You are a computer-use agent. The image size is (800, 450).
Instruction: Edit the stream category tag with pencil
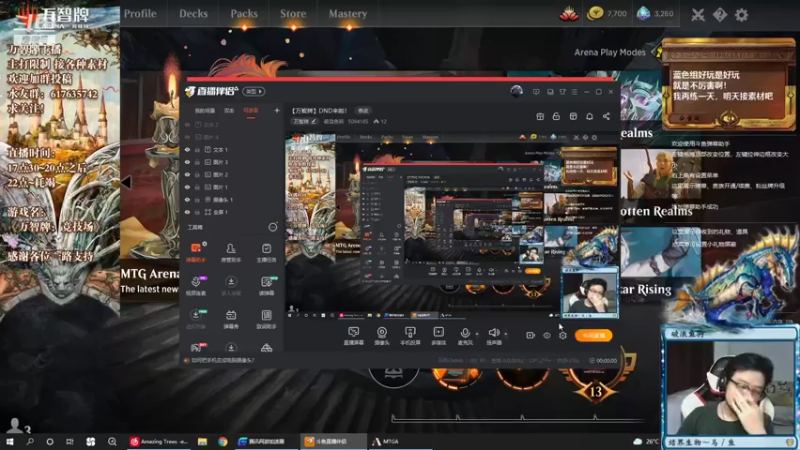(x=305, y=121)
